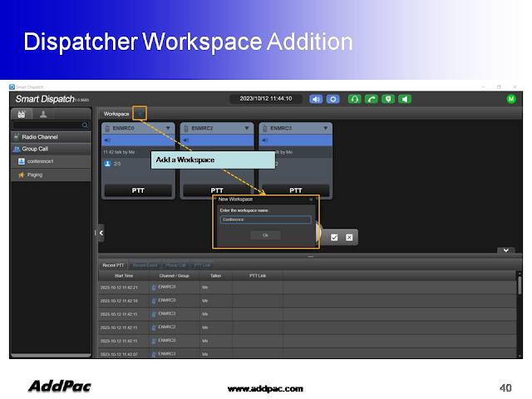Click the green loudspeaker paging icon

click(x=405, y=99)
